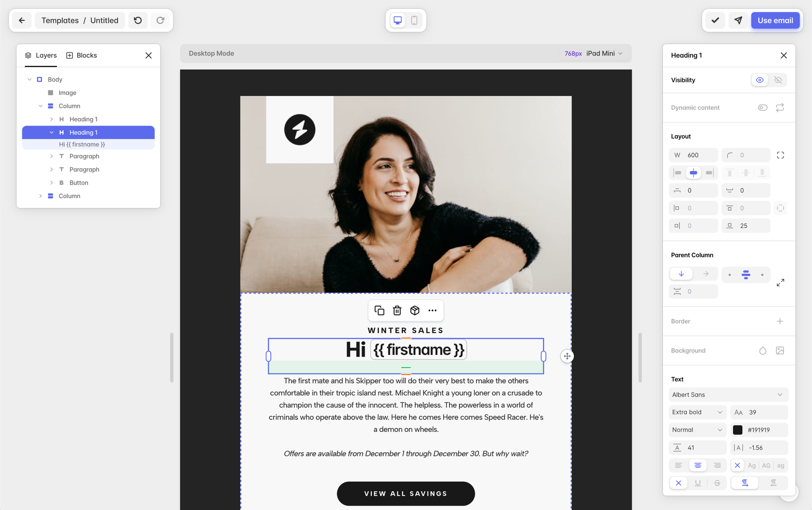Click the Use email button
The image size is (812, 510).
pos(775,20)
